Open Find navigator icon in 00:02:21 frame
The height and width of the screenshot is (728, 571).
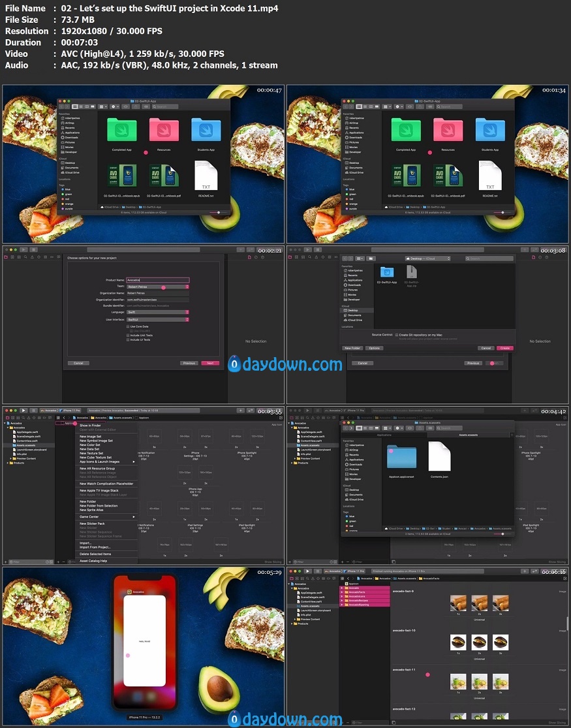[x=24, y=257]
